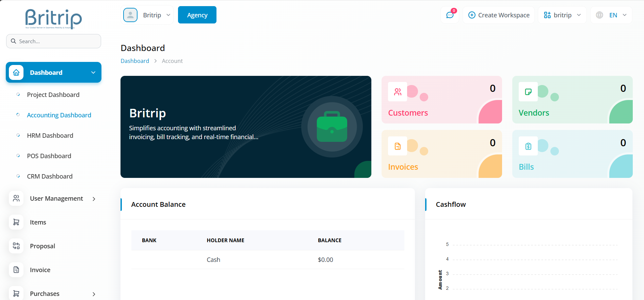The width and height of the screenshot is (644, 300).
Task: Click the Agency button
Action: (197, 15)
